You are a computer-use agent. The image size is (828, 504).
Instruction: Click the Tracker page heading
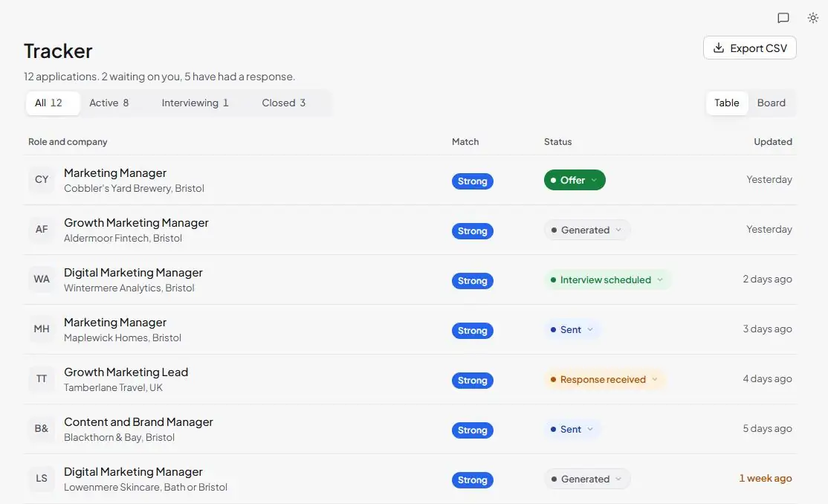(x=58, y=51)
